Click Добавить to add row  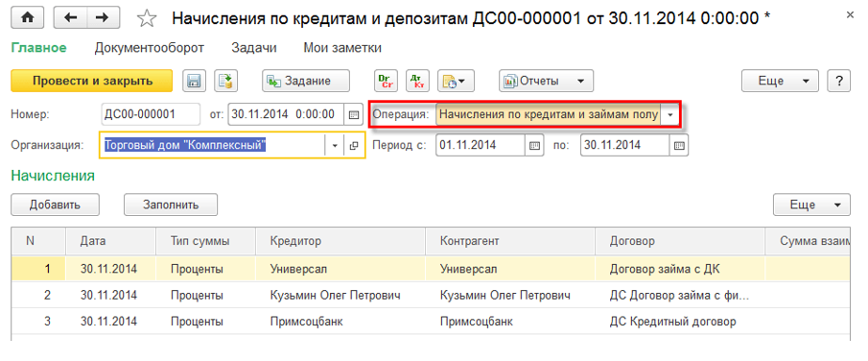(x=56, y=205)
